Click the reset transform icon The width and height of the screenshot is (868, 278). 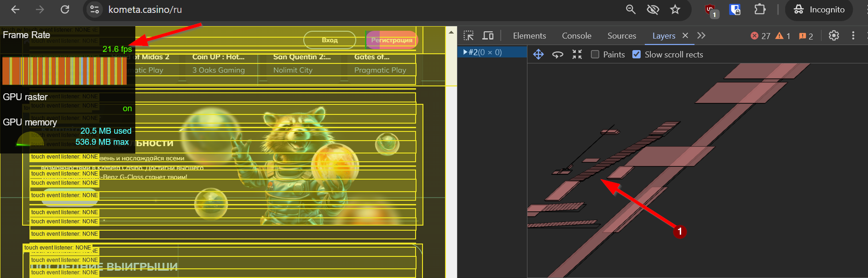pos(577,55)
